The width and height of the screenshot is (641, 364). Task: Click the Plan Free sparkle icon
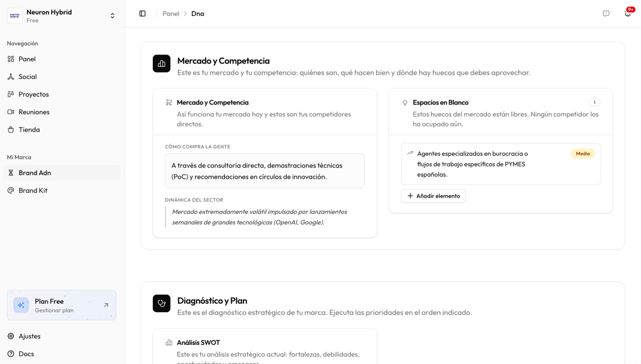coord(21,305)
